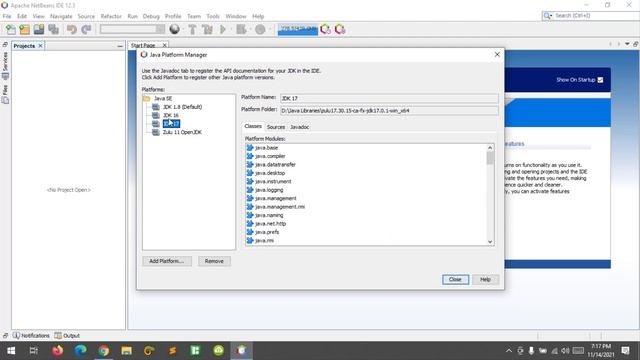
Task: Click the New Project toolbar icon
Action: 24,29
